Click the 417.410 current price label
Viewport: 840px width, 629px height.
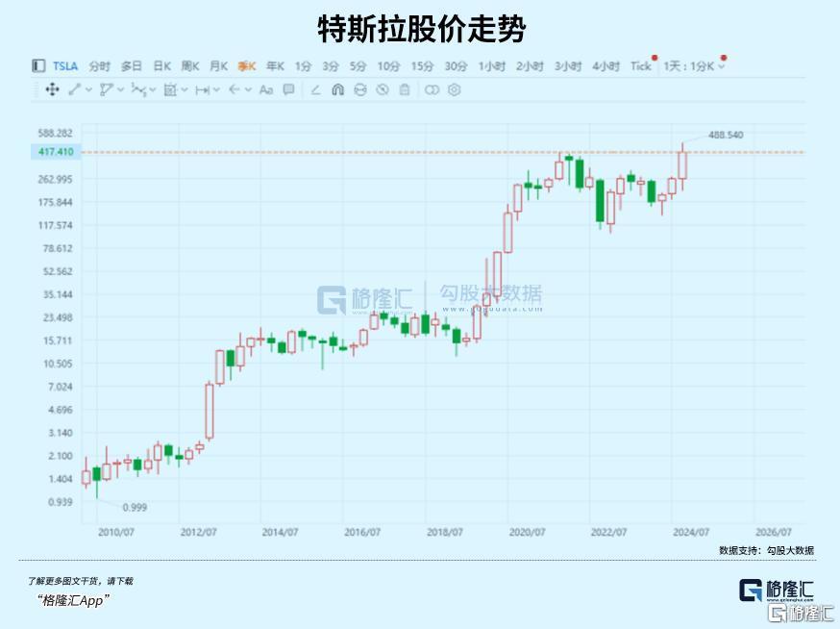click(x=56, y=152)
